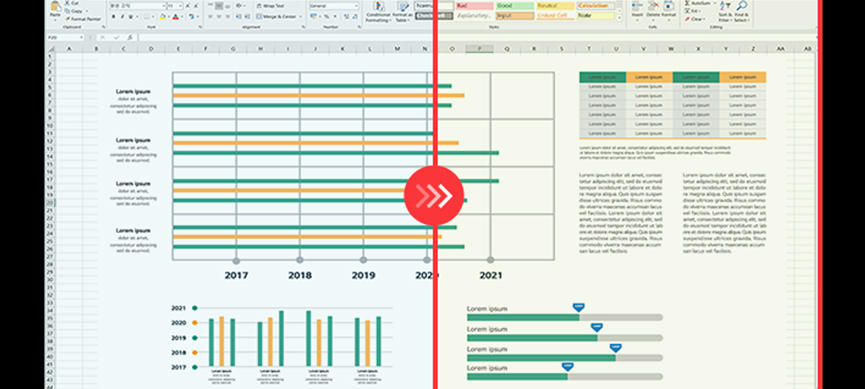This screenshot has height=389, width=865.
Task: Open the General number format dropdown
Action: coord(334,6)
